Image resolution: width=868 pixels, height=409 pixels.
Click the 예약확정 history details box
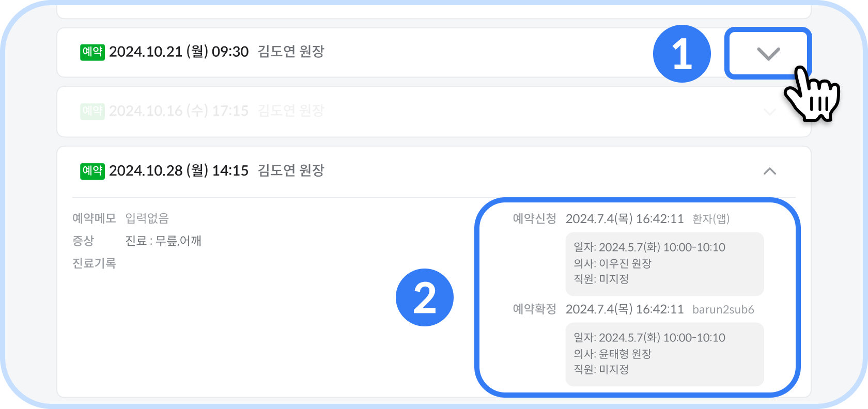tap(665, 354)
